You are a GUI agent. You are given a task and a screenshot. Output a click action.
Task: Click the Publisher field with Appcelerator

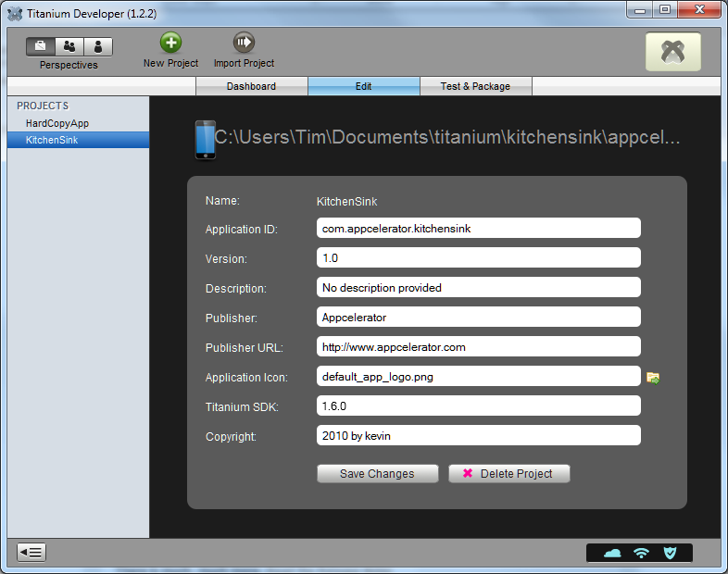click(479, 317)
